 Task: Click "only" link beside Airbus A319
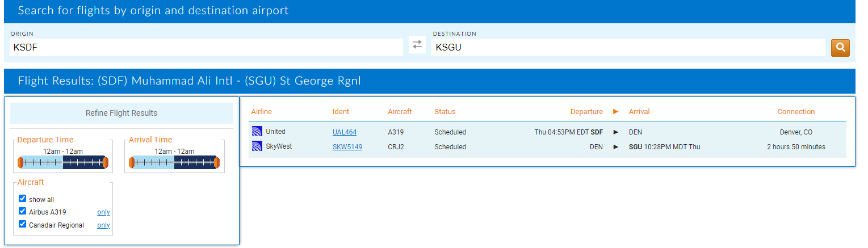point(103,212)
